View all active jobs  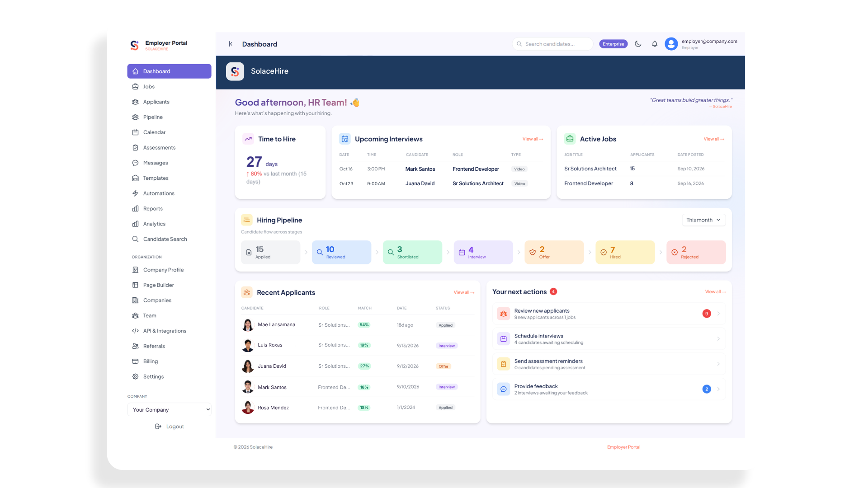click(x=714, y=139)
